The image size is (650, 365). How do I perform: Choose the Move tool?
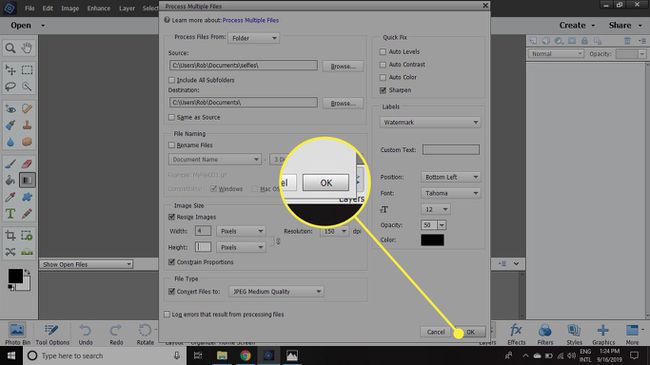tap(10, 70)
